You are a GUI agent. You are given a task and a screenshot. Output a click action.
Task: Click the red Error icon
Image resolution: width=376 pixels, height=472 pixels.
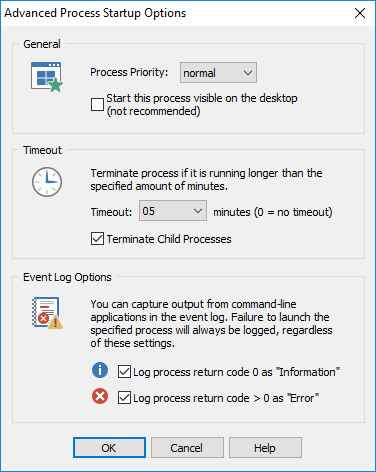point(100,396)
